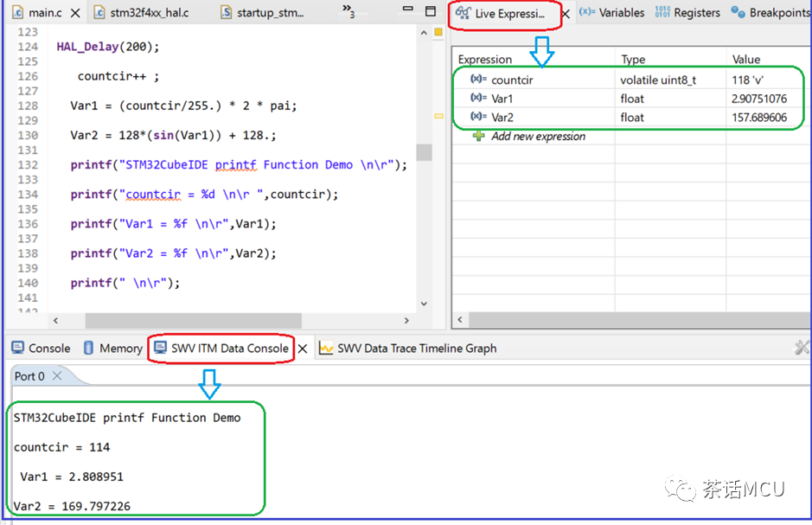Click line 126 countcir++ in the code
The width and height of the screenshot is (812, 525).
click(x=118, y=76)
